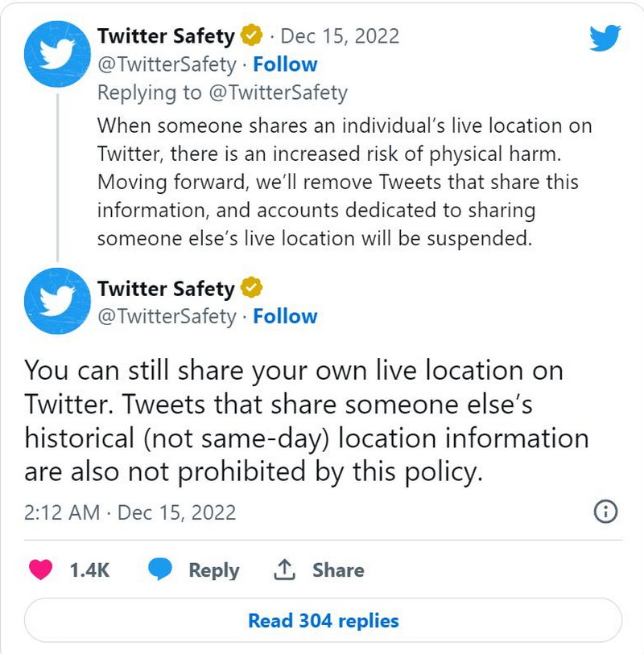This screenshot has height=654, width=644.
Task: Click the pink heart like icon
Action: 39,570
